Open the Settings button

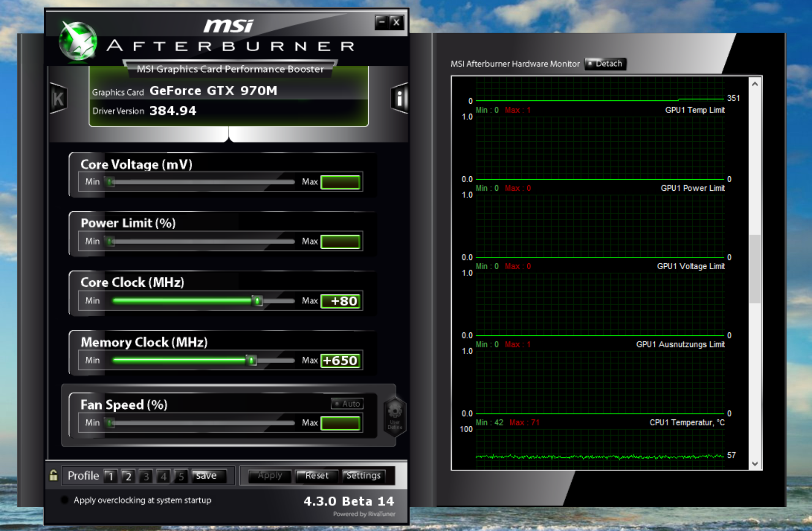click(363, 476)
